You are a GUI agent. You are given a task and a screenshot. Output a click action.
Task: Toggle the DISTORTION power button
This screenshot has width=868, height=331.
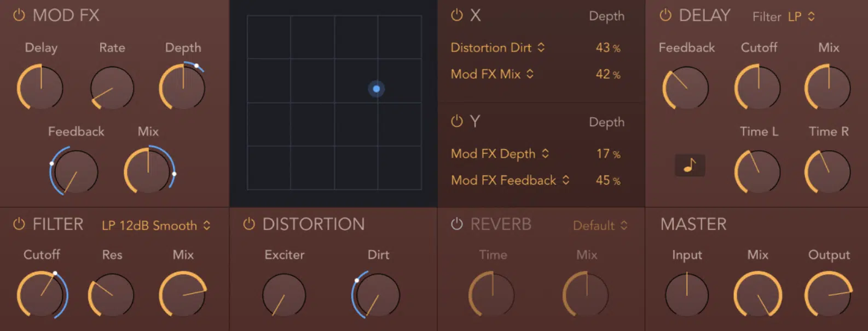click(249, 224)
